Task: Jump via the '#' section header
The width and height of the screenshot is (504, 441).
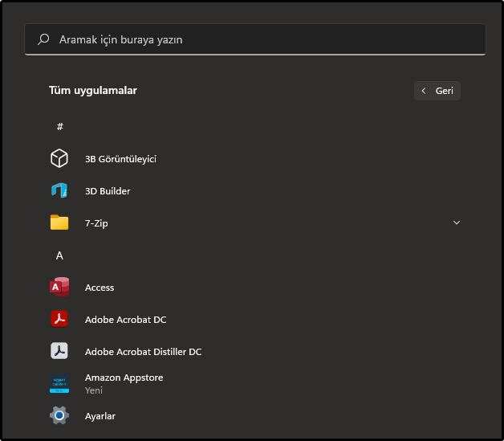Action: tap(59, 126)
